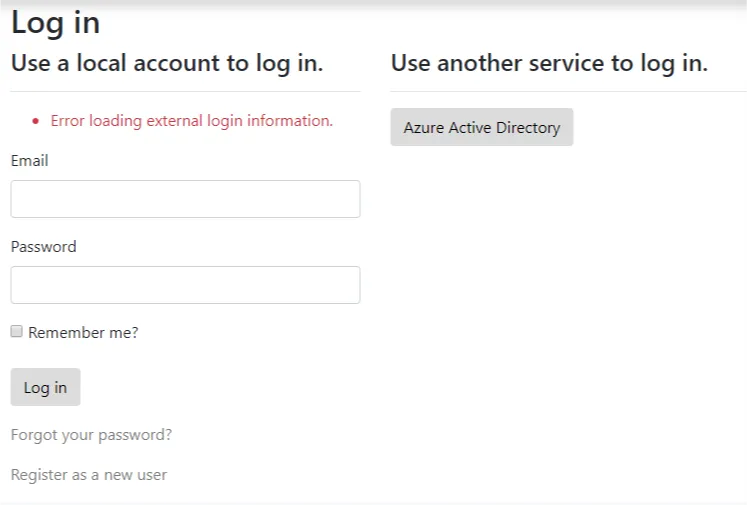Image resolution: width=747 pixels, height=505 pixels.
Task: Enable the Remember me checkbox
Action: pyautogui.click(x=17, y=332)
